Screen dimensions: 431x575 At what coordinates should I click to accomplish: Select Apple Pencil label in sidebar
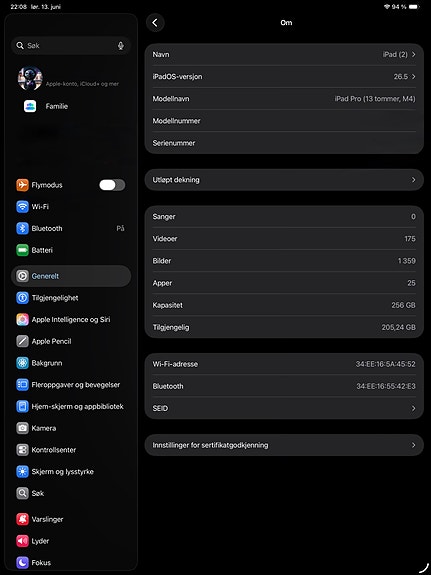[x=51, y=341]
